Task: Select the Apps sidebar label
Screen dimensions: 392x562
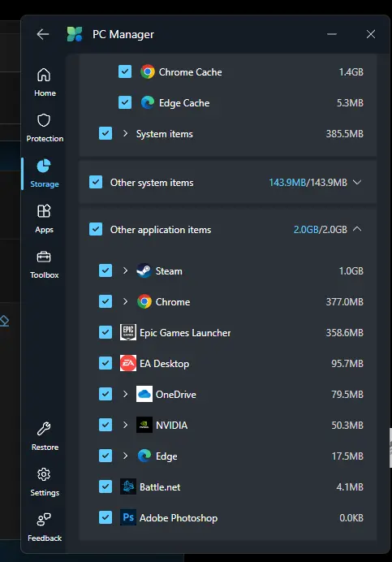Action: click(44, 230)
